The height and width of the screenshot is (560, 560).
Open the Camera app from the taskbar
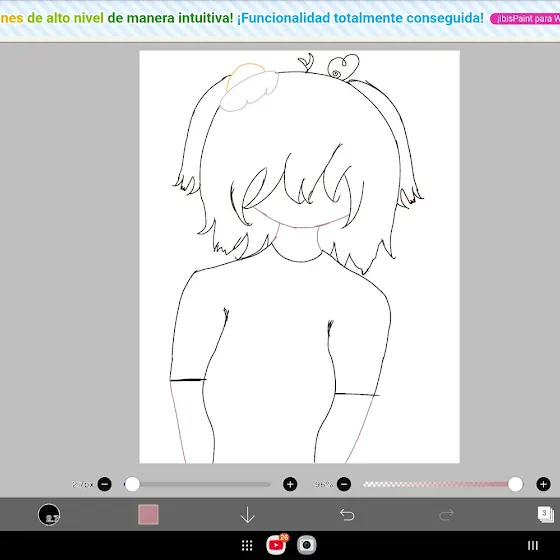(x=306, y=545)
